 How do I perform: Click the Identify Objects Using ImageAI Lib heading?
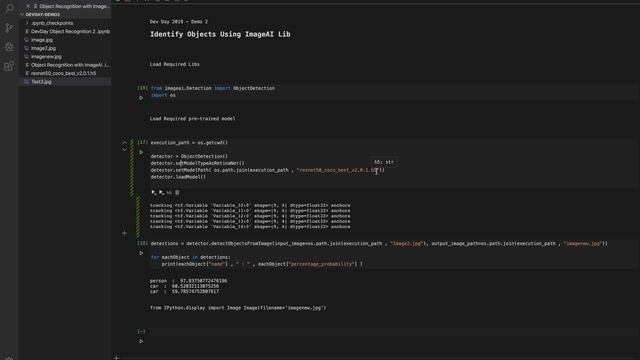(x=220, y=34)
